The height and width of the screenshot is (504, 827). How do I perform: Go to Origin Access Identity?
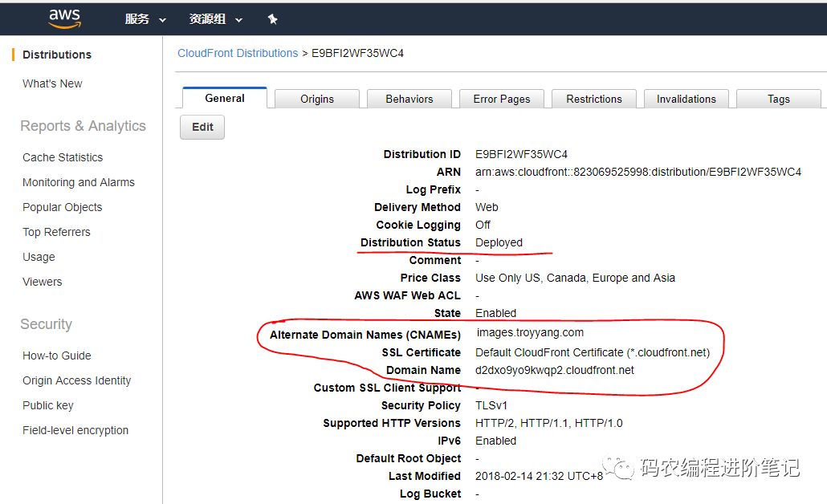76,380
